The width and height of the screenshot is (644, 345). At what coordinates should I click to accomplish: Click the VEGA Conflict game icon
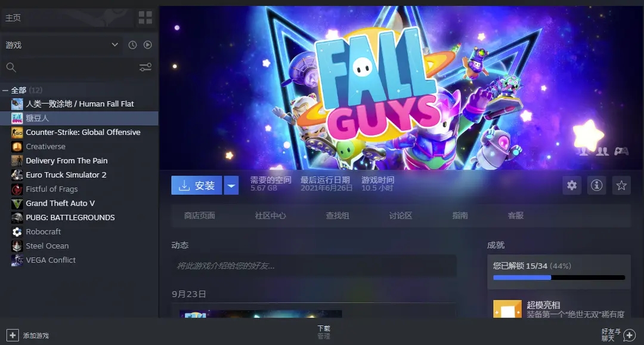pos(17,260)
